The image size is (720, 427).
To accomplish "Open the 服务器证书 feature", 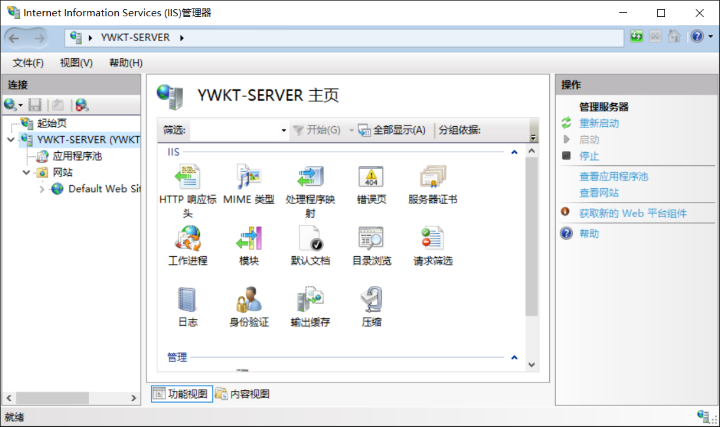I will (433, 184).
